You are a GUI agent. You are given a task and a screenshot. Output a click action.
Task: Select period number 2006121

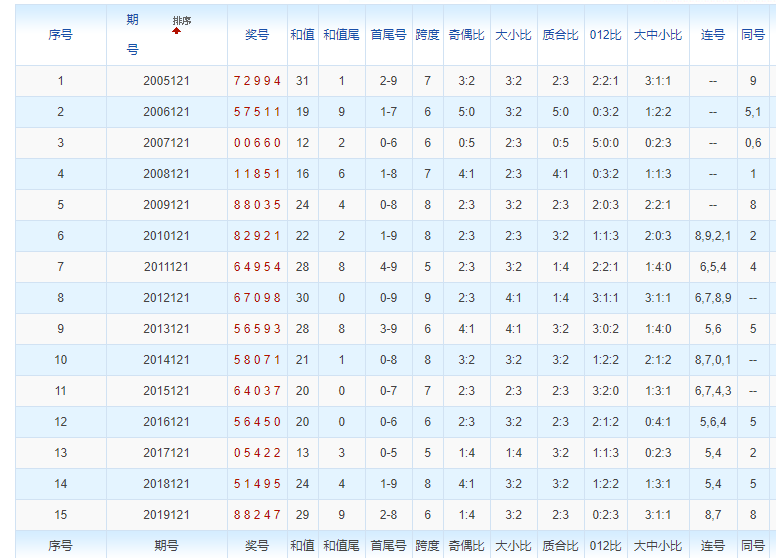tap(166, 112)
